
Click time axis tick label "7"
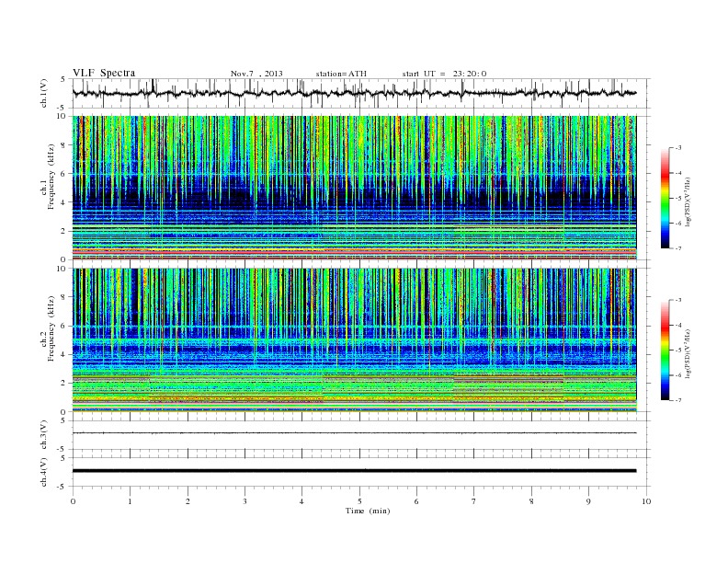473,501
